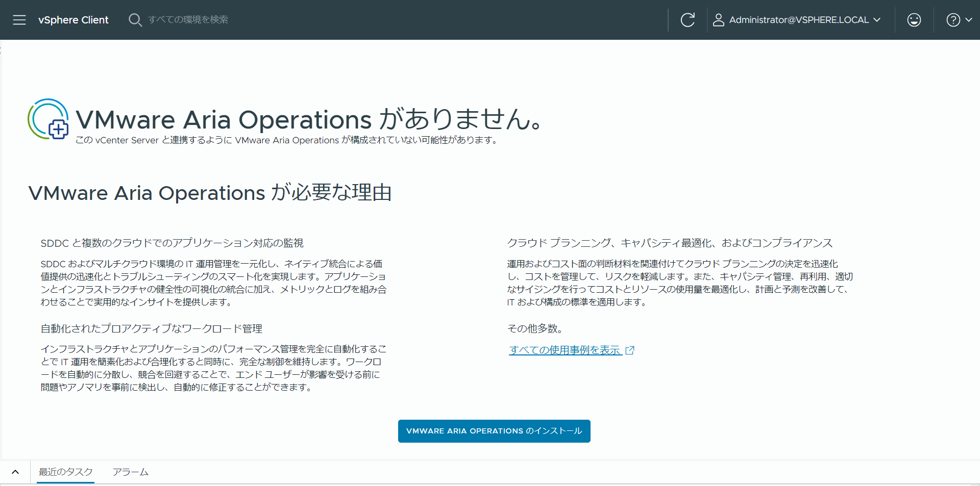The image size is (980, 486).
Task: Click heading VMware Aria Operations が必要な理由
Action: pos(210,193)
